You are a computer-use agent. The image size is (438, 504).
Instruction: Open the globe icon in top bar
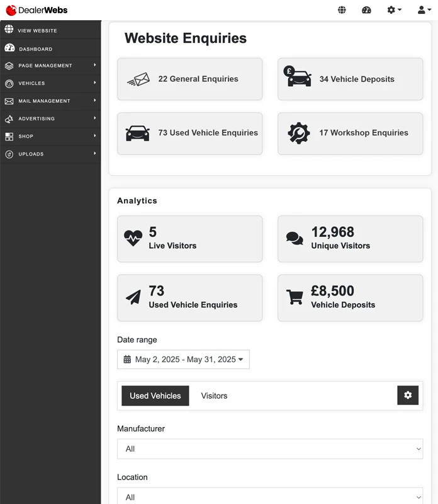tap(342, 10)
